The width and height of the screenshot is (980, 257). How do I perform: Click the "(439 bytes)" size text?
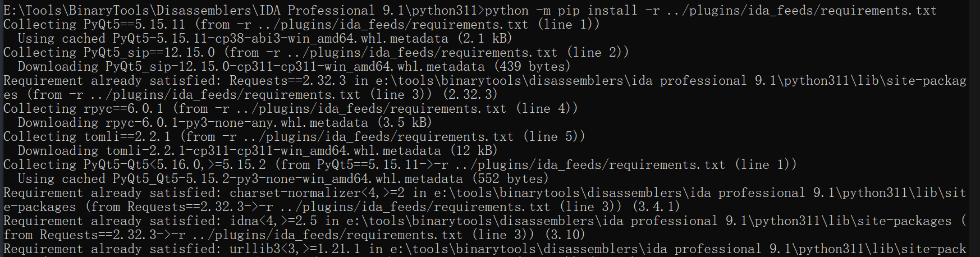[x=532, y=66]
